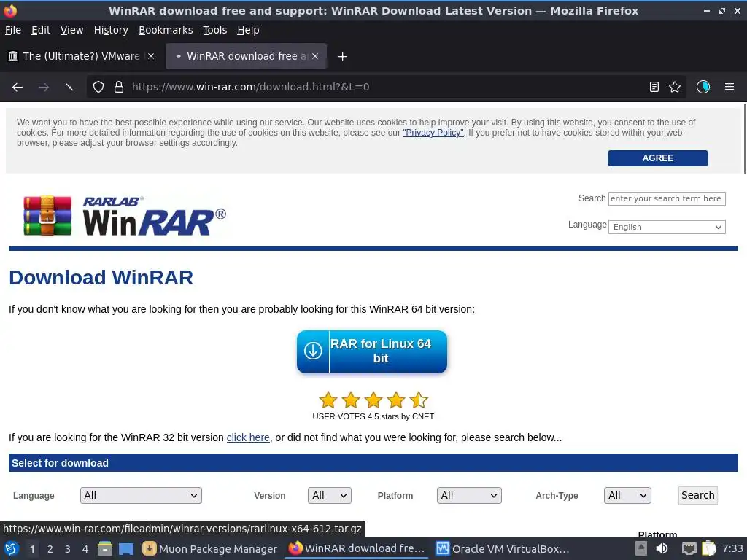
Task: Open the File menu
Action: (x=13, y=30)
